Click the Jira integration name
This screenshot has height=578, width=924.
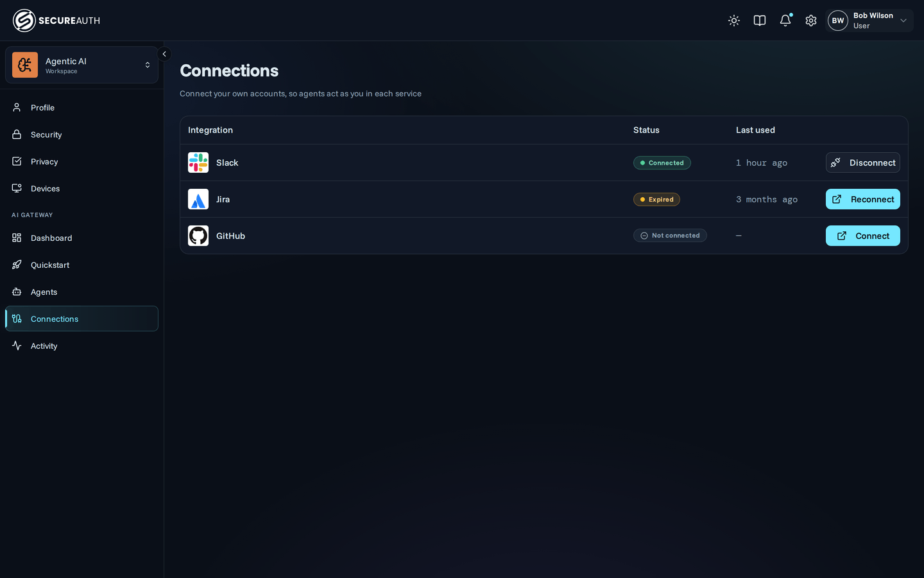click(x=223, y=199)
